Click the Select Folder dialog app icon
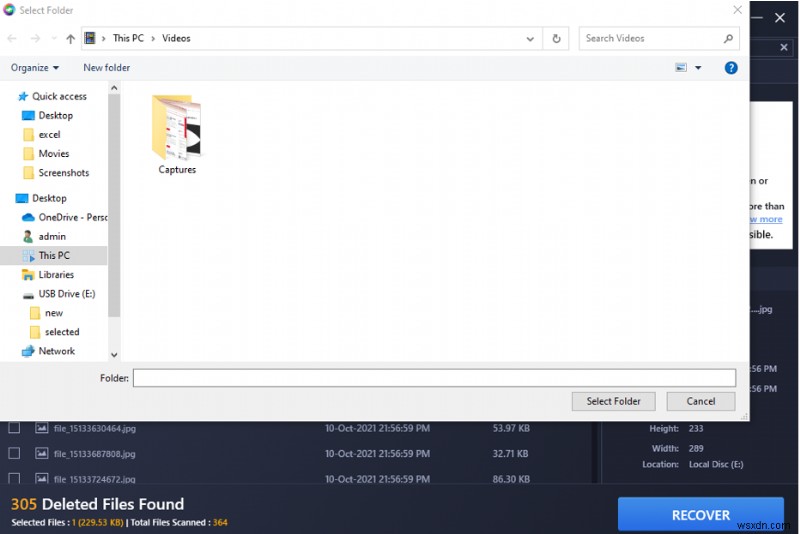This screenshot has height=534, width=800. tap(9, 10)
